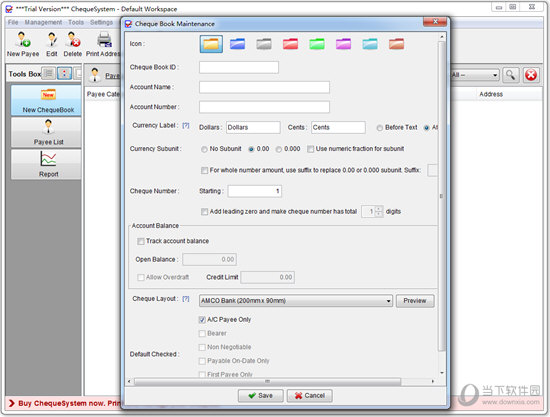This screenshot has height=417, width=550.
Task: Click the Preview button for cheque layout
Action: [x=415, y=301]
